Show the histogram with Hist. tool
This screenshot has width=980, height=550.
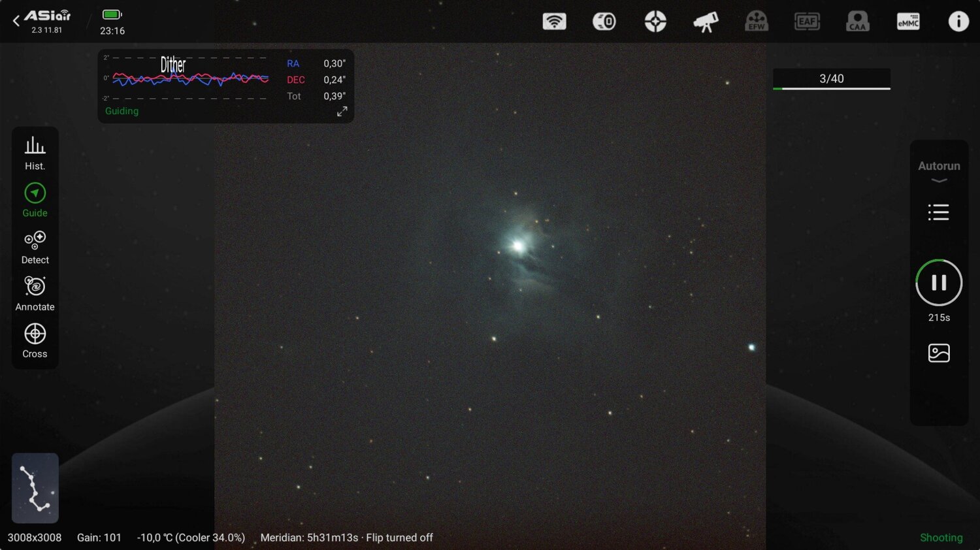coord(35,154)
